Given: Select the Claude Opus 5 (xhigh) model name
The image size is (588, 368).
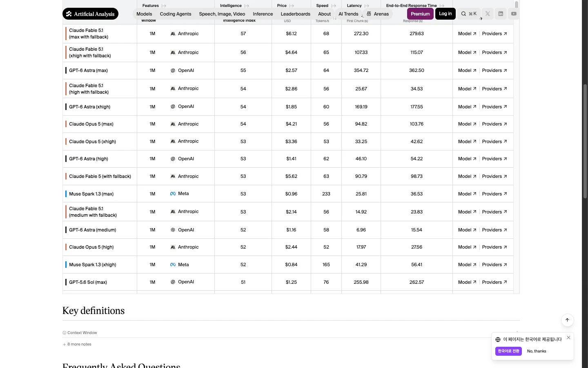Looking at the screenshot, I should 92,141.
